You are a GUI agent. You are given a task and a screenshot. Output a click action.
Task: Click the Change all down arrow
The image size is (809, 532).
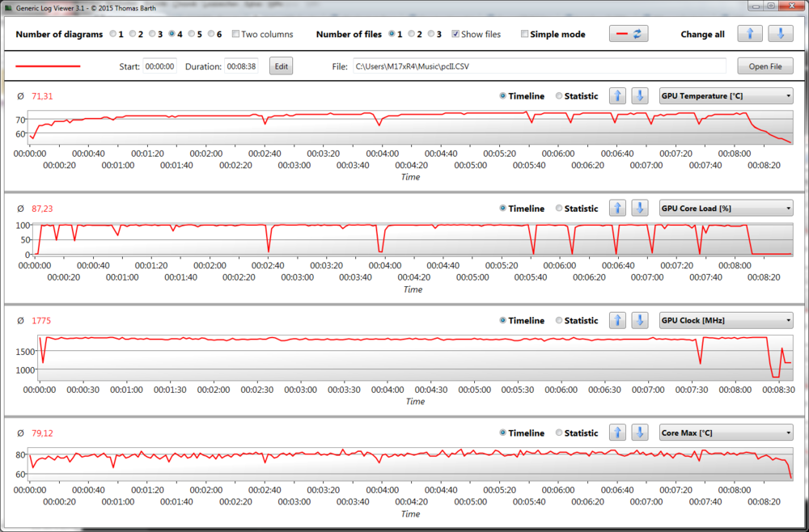coord(780,34)
